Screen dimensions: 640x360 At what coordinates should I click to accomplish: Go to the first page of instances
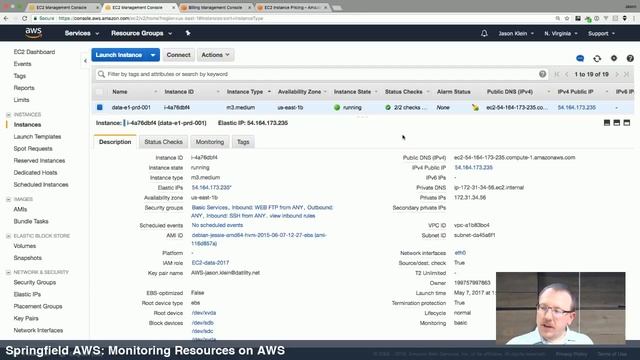click(x=557, y=74)
